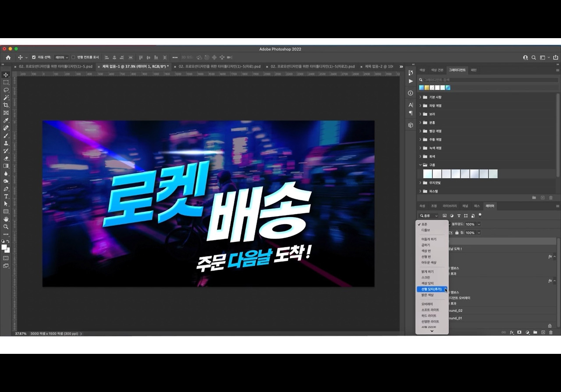This screenshot has height=392, width=561.
Task: Open the Character panel icon
Action: (x=411, y=105)
